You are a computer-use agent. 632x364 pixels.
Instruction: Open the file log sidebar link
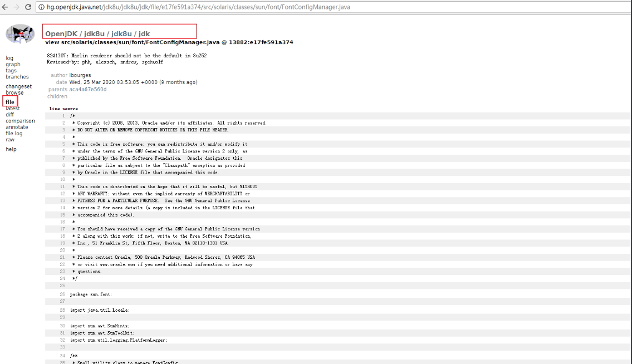[14, 134]
